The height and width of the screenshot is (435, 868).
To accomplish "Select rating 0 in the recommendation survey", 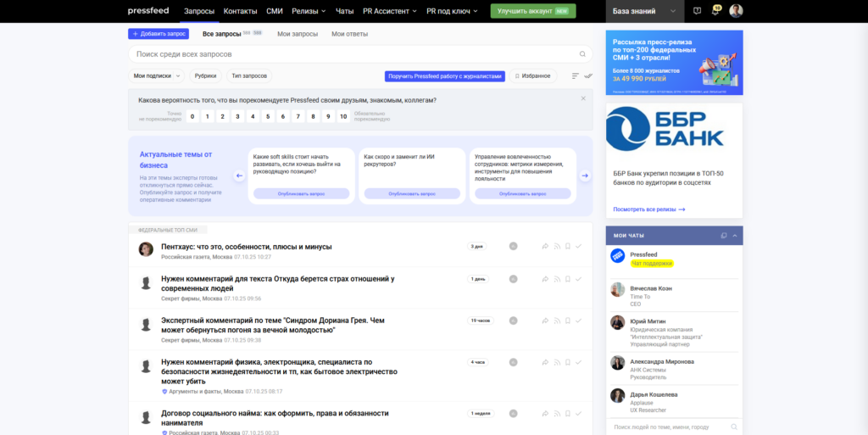I will point(192,116).
